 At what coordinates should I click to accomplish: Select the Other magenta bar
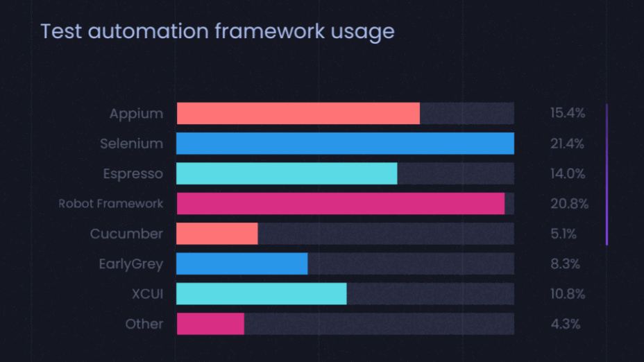pos(210,324)
